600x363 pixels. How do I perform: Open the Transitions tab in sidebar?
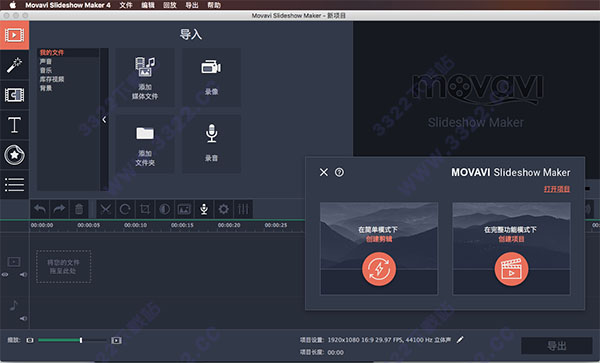click(14, 95)
